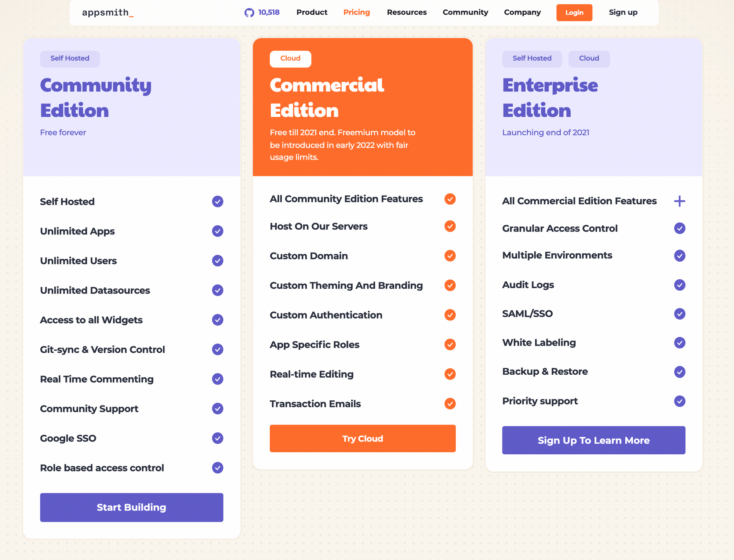Click the checkmark beside Git-sync & Version Control

pyautogui.click(x=217, y=349)
